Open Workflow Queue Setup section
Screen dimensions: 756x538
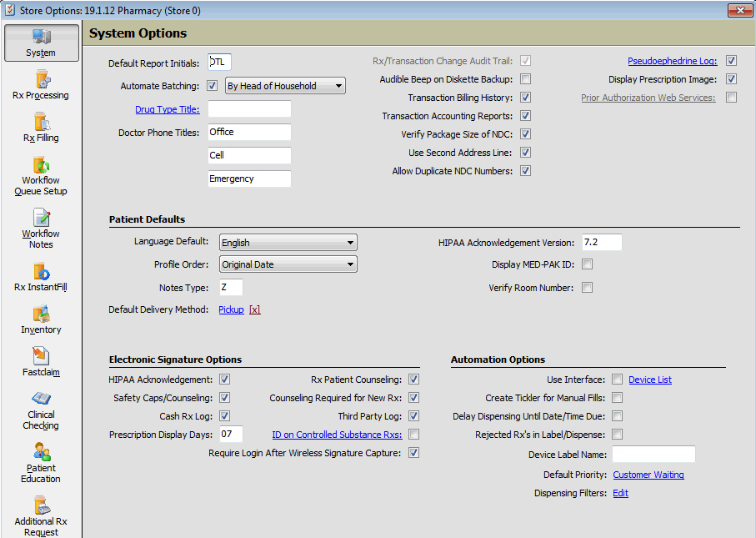click(x=41, y=175)
